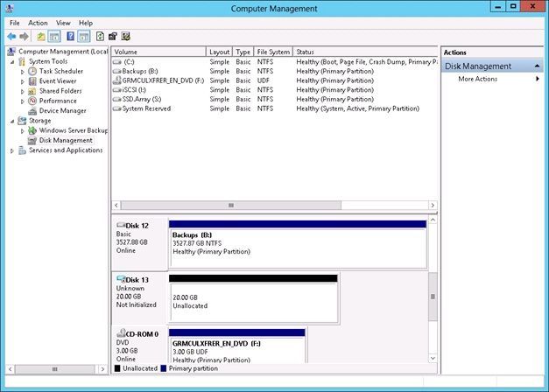Open the blue Help question-mark icon
Viewport: 549px width, 392px height.
tap(70, 37)
